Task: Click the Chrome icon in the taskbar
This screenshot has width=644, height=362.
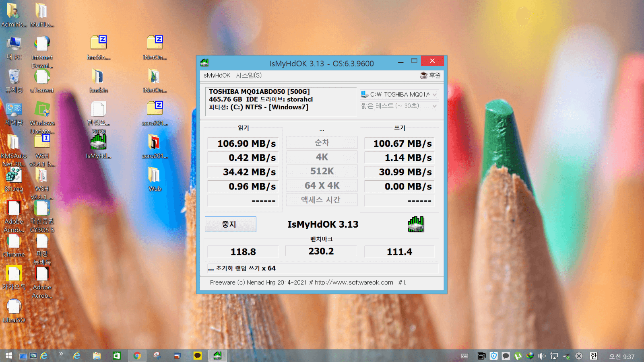Action: pos(137,356)
